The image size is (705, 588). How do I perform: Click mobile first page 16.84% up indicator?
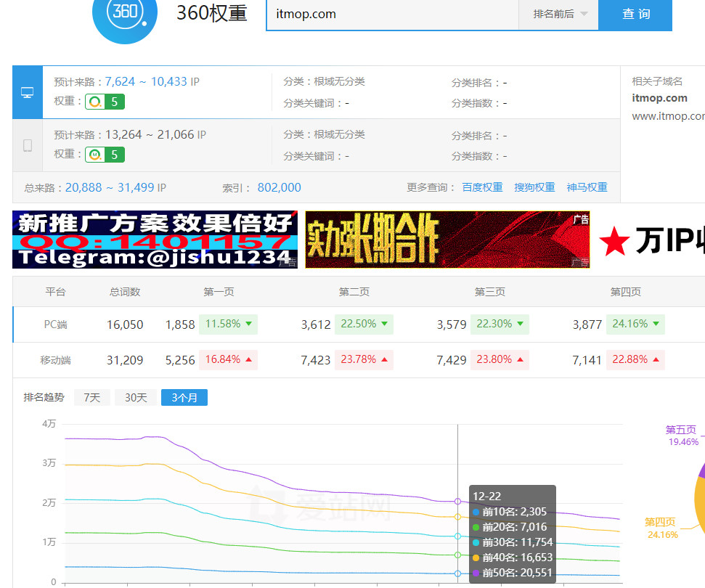228,359
